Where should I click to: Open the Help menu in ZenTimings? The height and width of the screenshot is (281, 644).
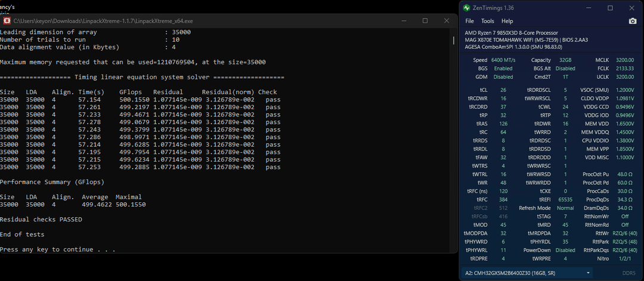507,21
